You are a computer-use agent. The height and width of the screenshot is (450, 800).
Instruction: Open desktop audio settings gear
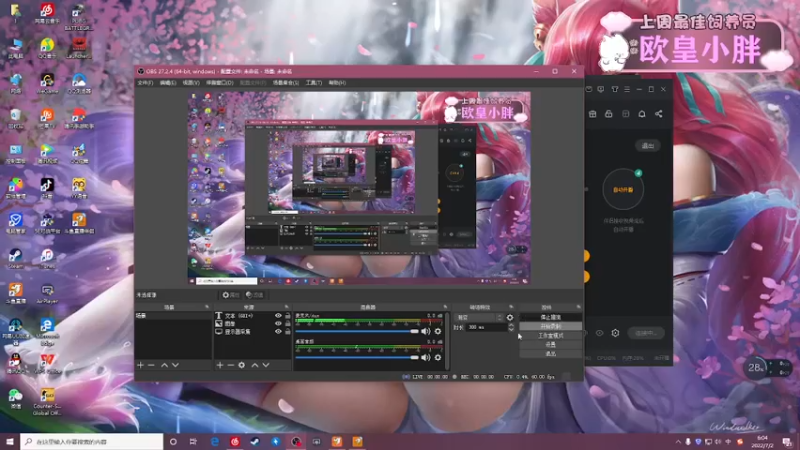(438, 358)
